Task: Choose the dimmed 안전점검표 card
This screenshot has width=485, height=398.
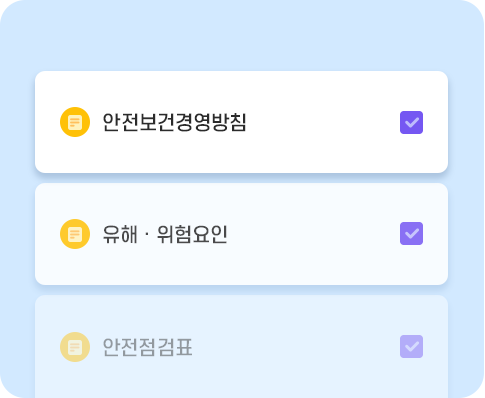Action: click(241, 347)
